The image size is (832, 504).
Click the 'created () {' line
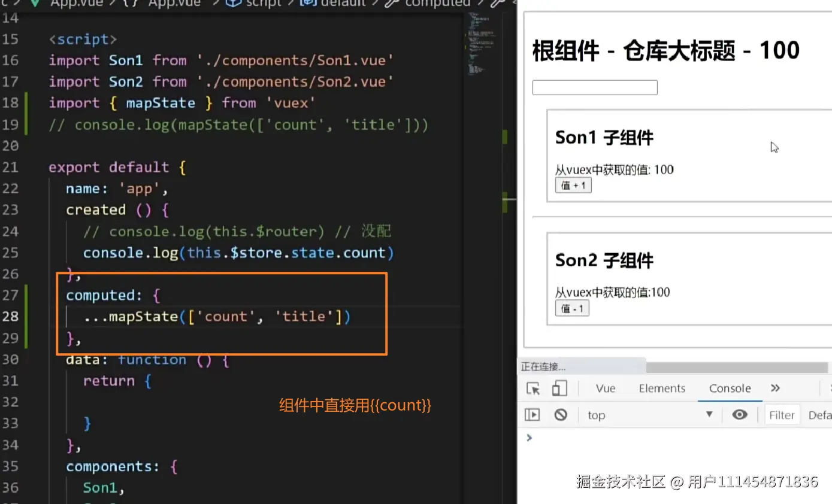(x=117, y=210)
